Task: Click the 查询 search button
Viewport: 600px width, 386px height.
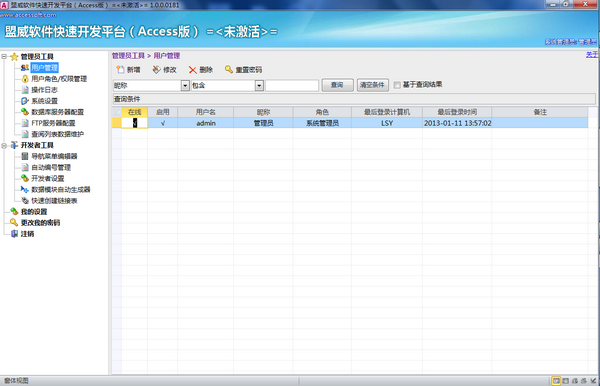Action: point(337,85)
